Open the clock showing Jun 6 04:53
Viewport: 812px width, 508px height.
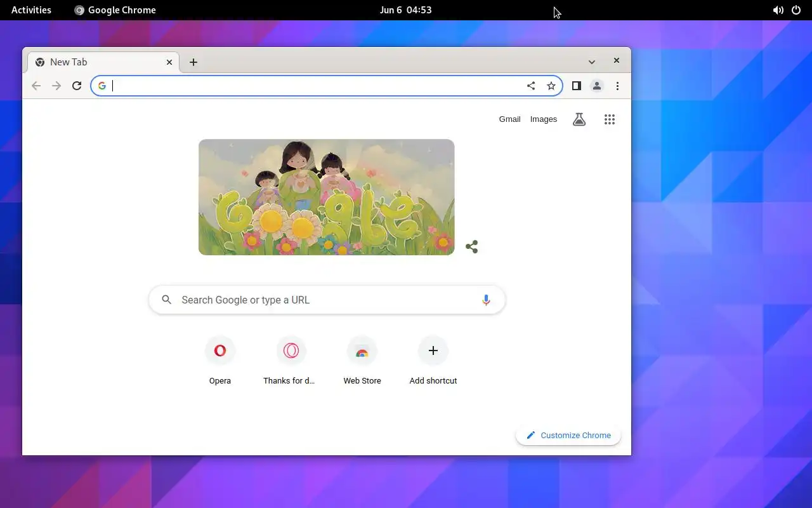pos(405,10)
